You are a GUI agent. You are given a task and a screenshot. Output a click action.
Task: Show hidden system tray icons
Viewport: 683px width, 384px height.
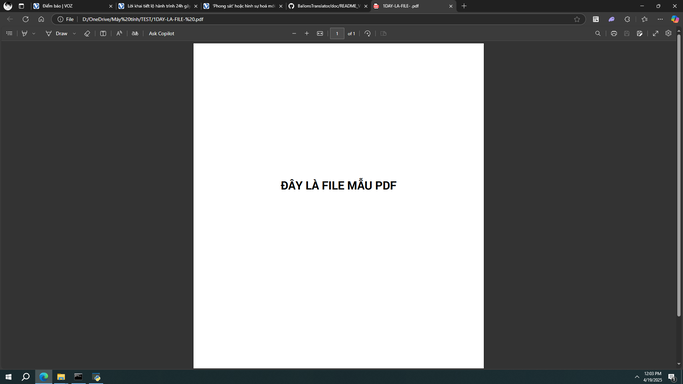pyautogui.click(x=637, y=377)
